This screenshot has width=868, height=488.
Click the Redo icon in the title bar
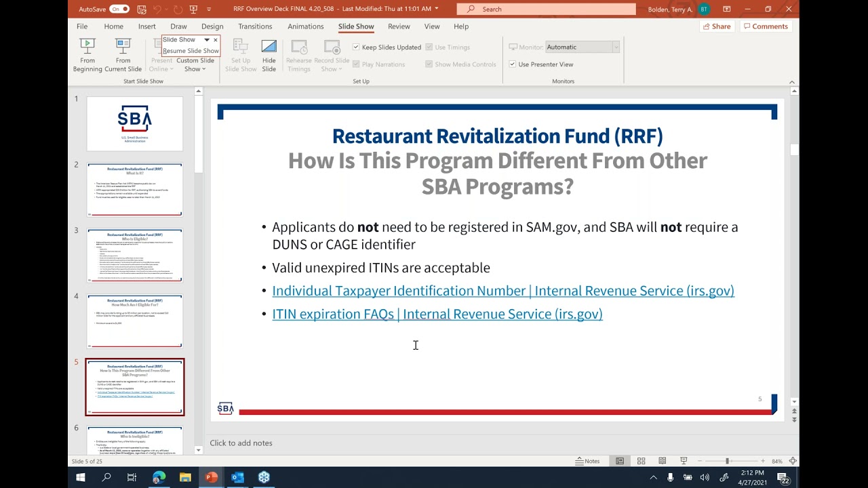[178, 9]
